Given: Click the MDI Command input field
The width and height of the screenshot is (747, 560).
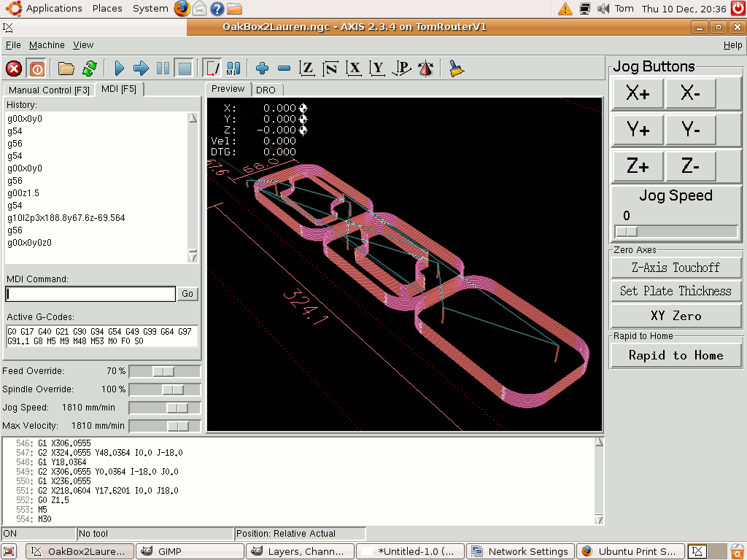Looking at the screenshot, I should (x=91, y=294).
